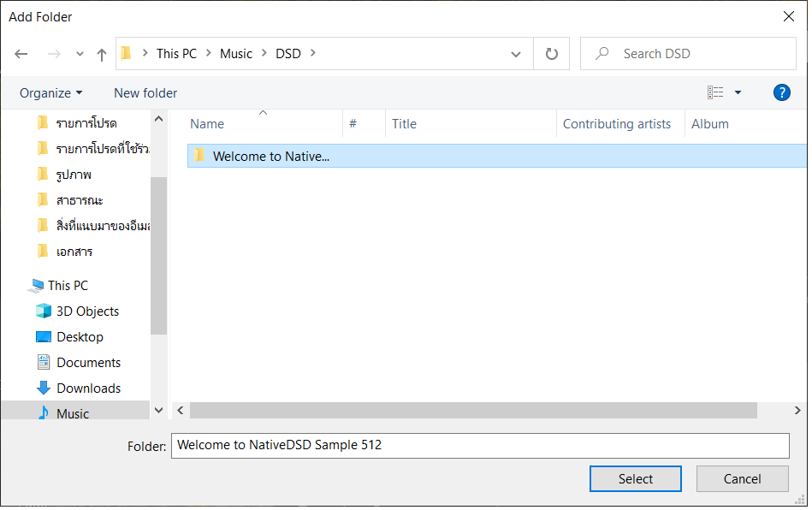Click New folder in toolbar
The width and height of the screenshot is (812, 510).
point(145,92)
